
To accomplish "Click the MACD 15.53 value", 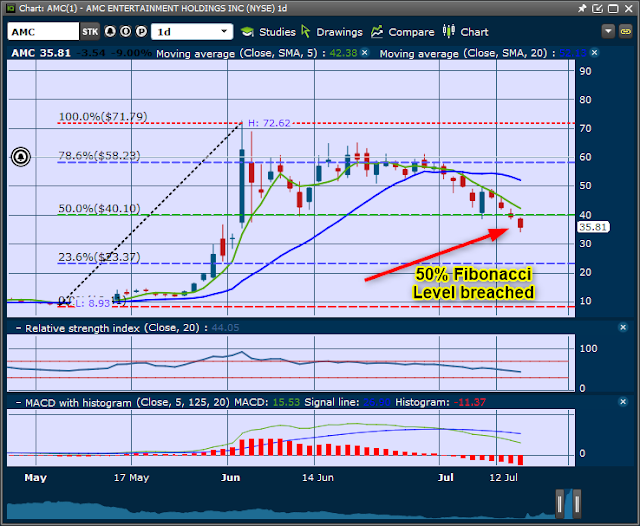I will pyautogui.click(x=286, y=402).
